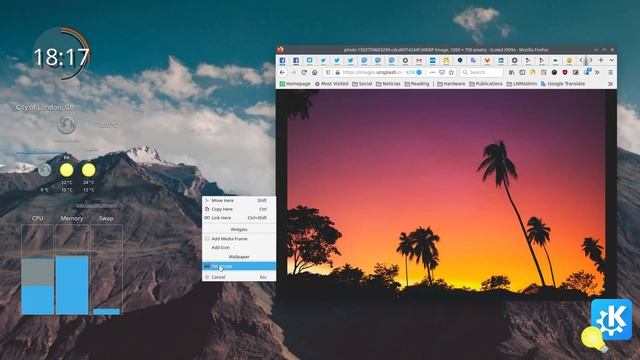Open a new Firefox tab
Viewport: 640px width, 360px height.
[601, 60]
